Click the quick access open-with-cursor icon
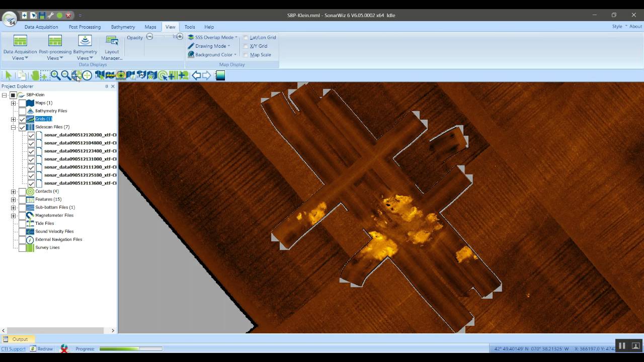The height and width of the screenshot is (362, 644). tap(33, 15)
